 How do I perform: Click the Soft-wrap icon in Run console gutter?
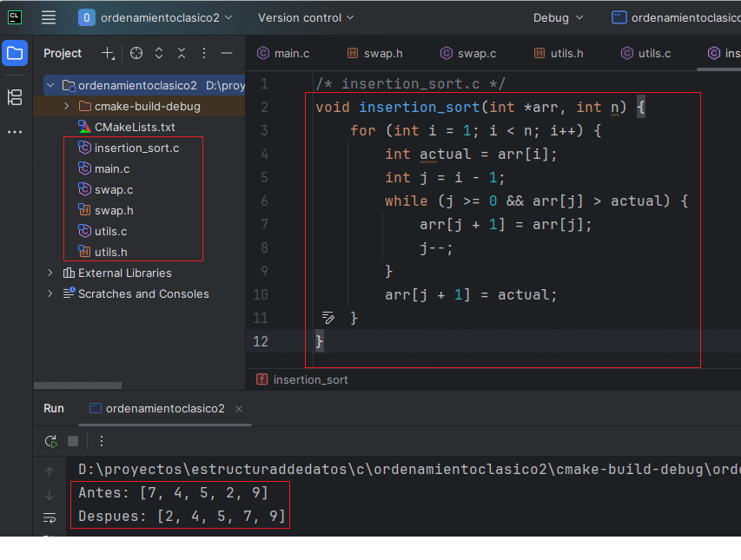[50, 517]
